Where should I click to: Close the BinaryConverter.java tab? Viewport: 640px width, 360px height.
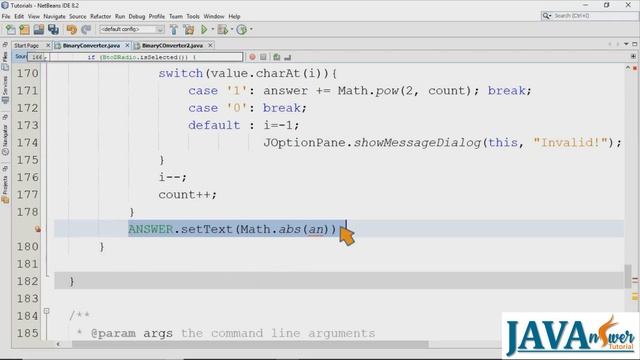[127, 45]
